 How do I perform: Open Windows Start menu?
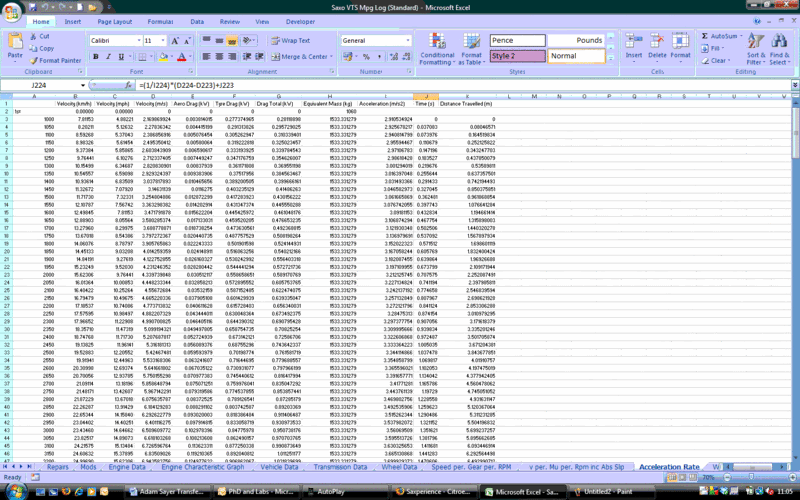coord(16,492)
